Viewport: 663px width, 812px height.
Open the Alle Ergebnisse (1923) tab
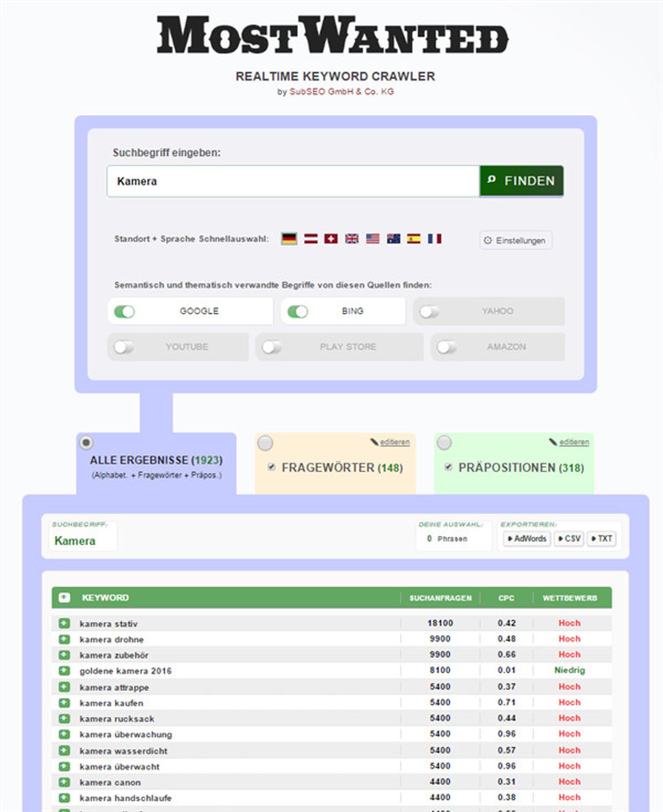click(x=156, y=463)
